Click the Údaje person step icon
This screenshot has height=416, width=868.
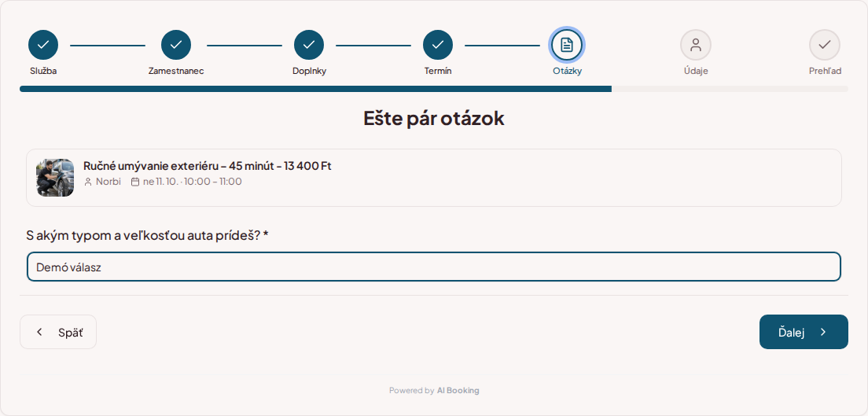point(696,45)
